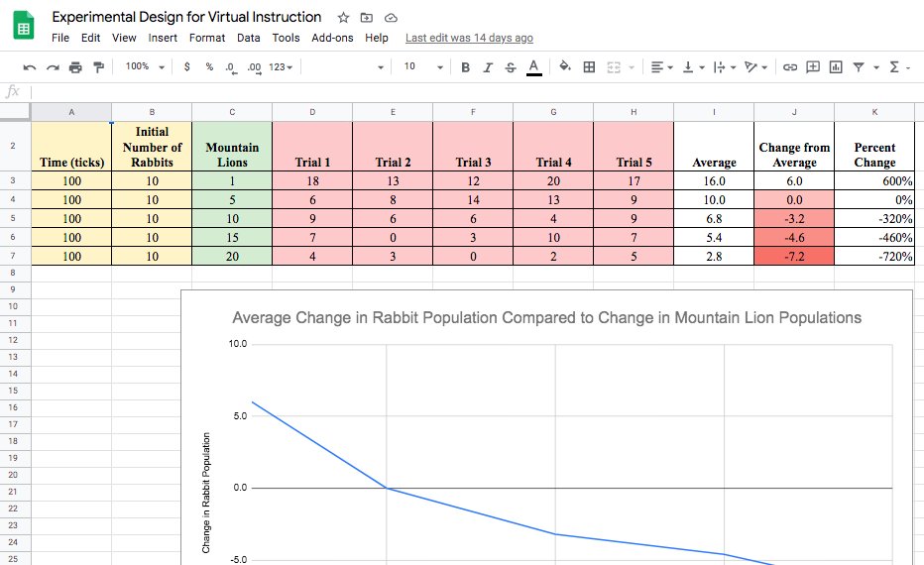Open the Move to folder icon
Screen dimensions: 924x565
(367, 18)
